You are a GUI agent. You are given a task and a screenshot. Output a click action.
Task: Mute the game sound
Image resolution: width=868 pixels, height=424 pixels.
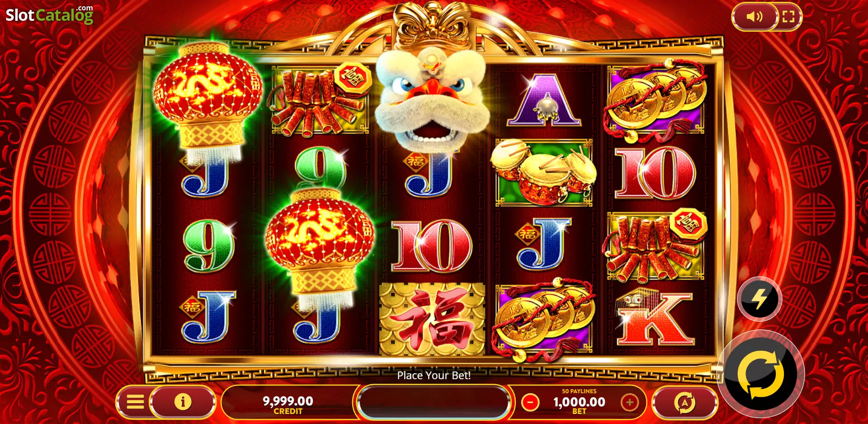(754, 17)
